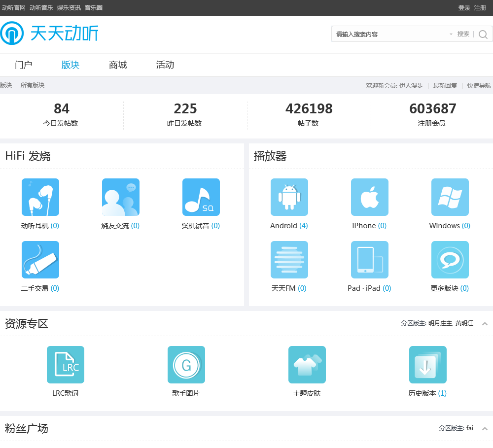Image resolution: width=493 pixels, height=448 pixels.
Task: Open the search type dropdown arrow
Action: [x=451, y=34]
